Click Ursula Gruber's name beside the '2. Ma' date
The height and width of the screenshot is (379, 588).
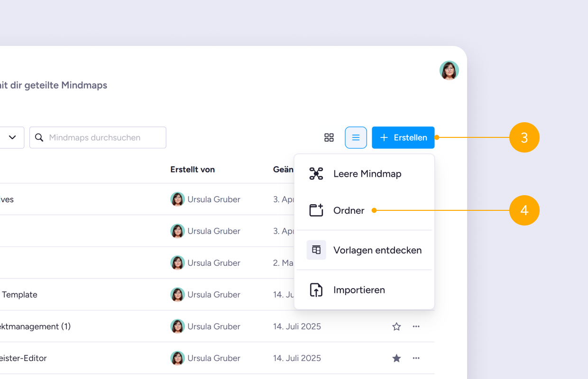(x=214, y=263)
